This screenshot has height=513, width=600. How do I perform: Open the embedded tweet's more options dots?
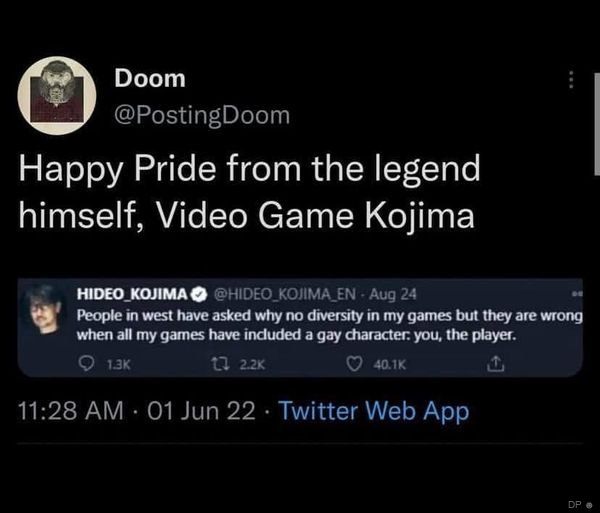[576, 292]
